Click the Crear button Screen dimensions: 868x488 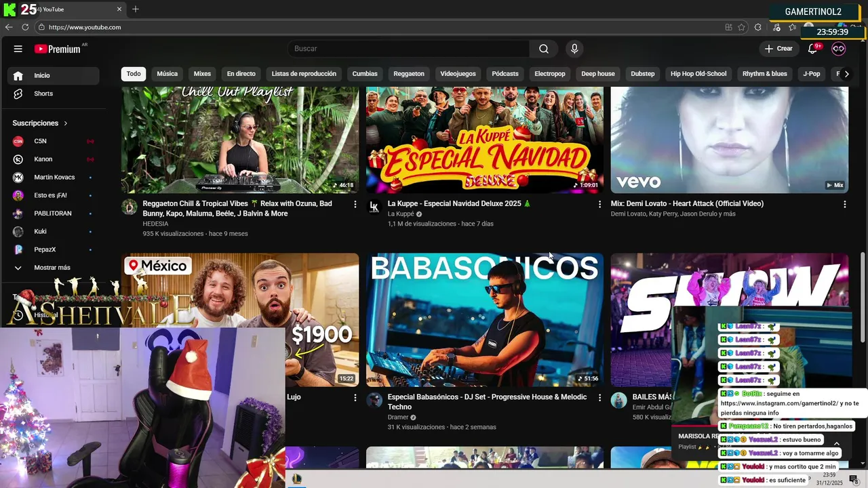pos(778,49)
